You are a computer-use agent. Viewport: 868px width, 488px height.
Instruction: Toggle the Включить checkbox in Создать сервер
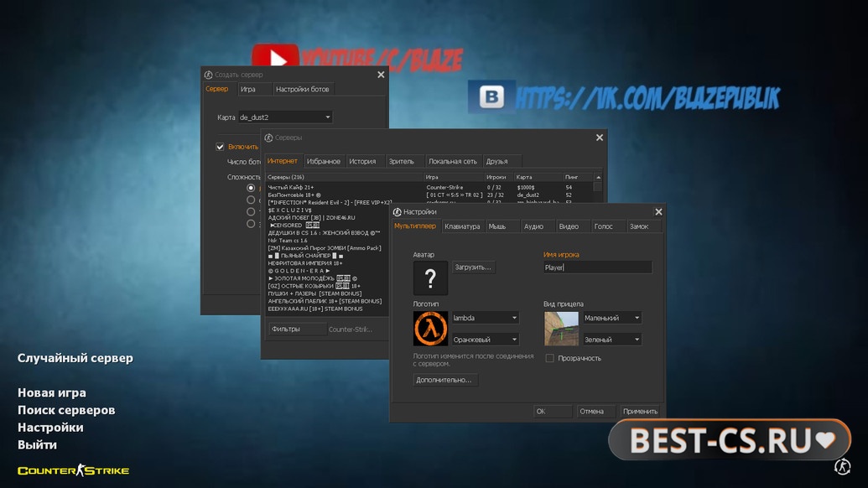coord(220,147)
